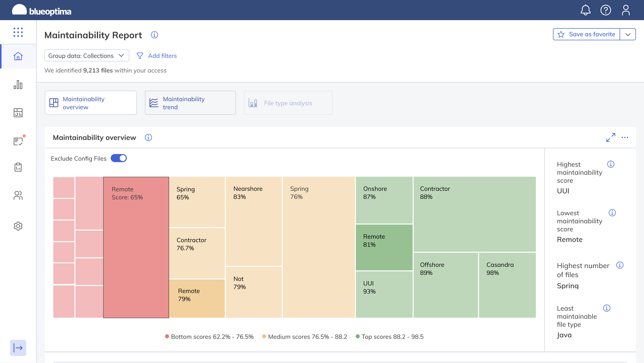Viewport: 644px width, 363px height.
Task: Select the UUI 93% treemap tile
Action: (384, 295)
